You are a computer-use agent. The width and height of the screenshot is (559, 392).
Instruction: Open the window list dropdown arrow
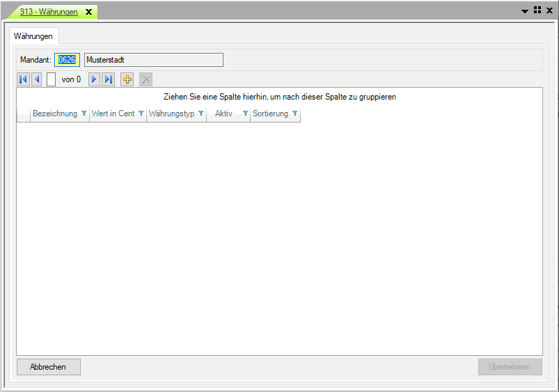click(525, 11)
